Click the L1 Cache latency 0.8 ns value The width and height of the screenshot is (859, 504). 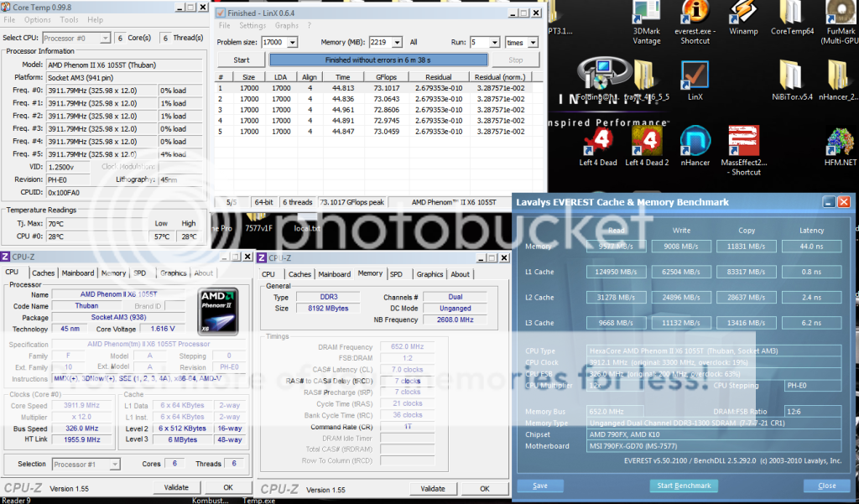coord(811,272)
